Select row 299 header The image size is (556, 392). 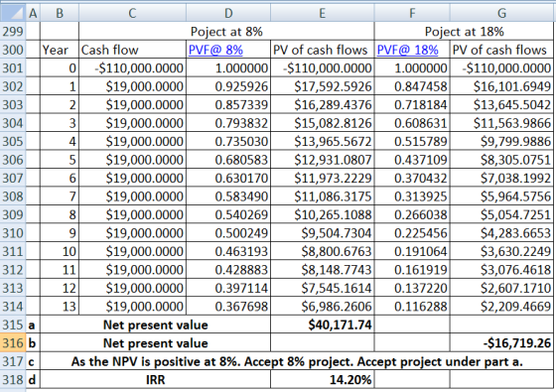(13, 32)
